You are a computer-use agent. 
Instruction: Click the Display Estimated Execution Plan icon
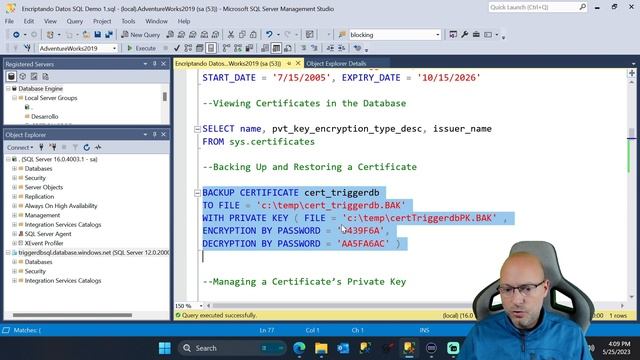pyautogui.click(x=188, y=48)
